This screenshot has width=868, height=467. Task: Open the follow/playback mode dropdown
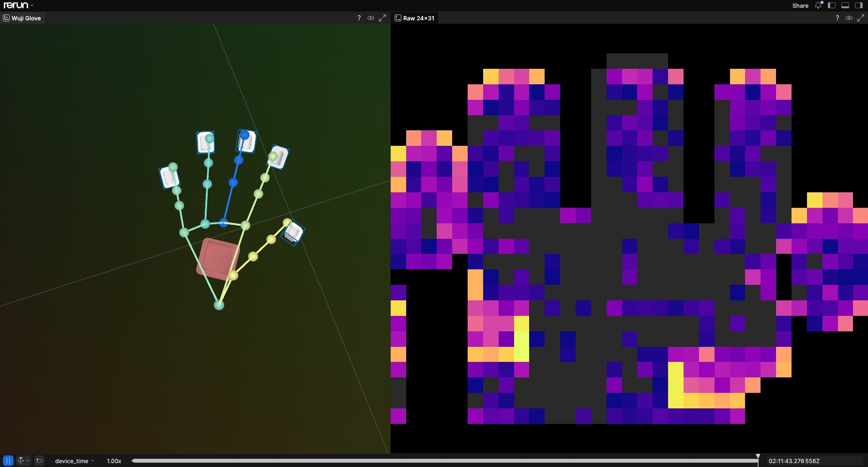[x=23, y=461]
